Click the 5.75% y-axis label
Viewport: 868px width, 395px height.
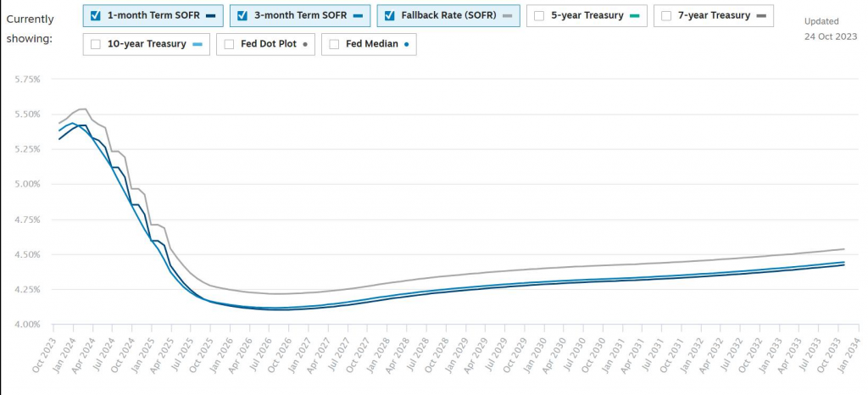27,79
